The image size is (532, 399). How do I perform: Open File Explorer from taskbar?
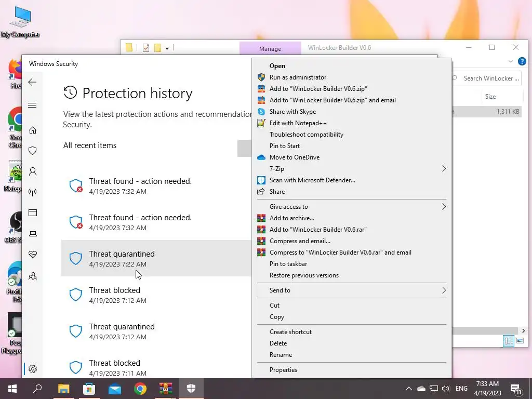click(63, 389)
